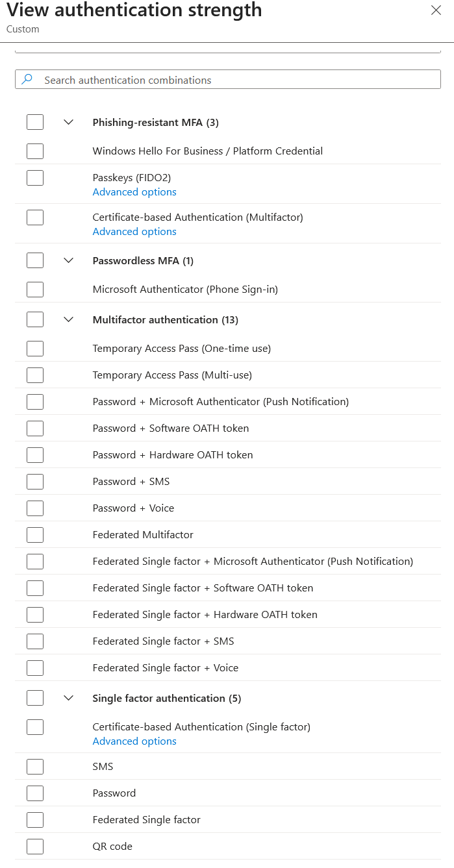The width and height of the screenshot is (454, 868).
Task: Enable the Password + Hardware OATH token checkbox
Action: pos(35,455)
